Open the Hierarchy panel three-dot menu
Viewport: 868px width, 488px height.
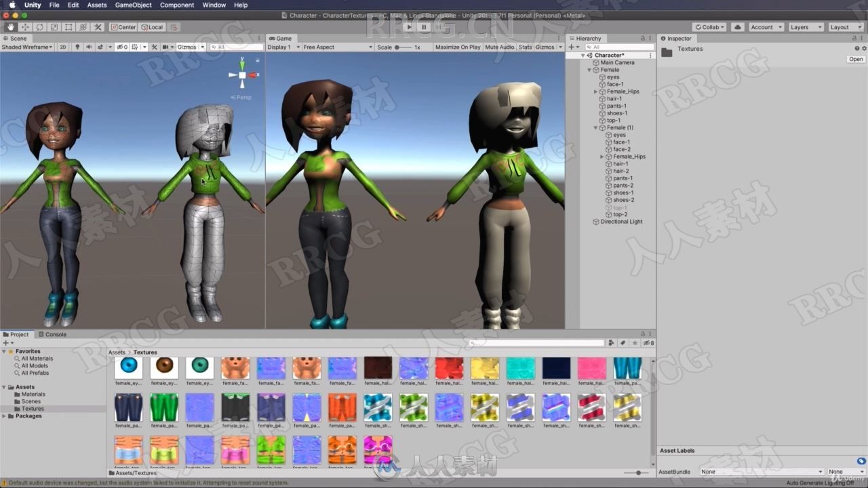coord(651,39)
